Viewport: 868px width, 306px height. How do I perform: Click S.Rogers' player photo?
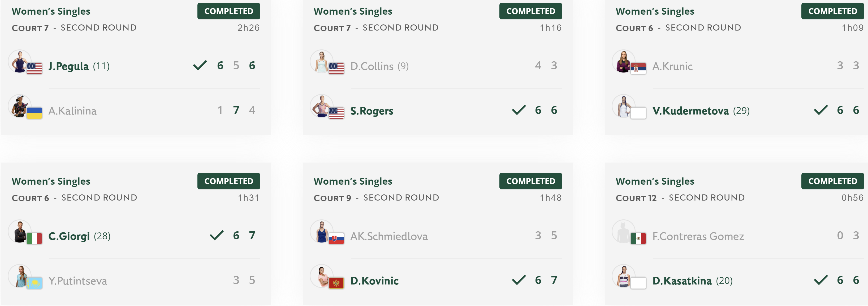[321, 106]
